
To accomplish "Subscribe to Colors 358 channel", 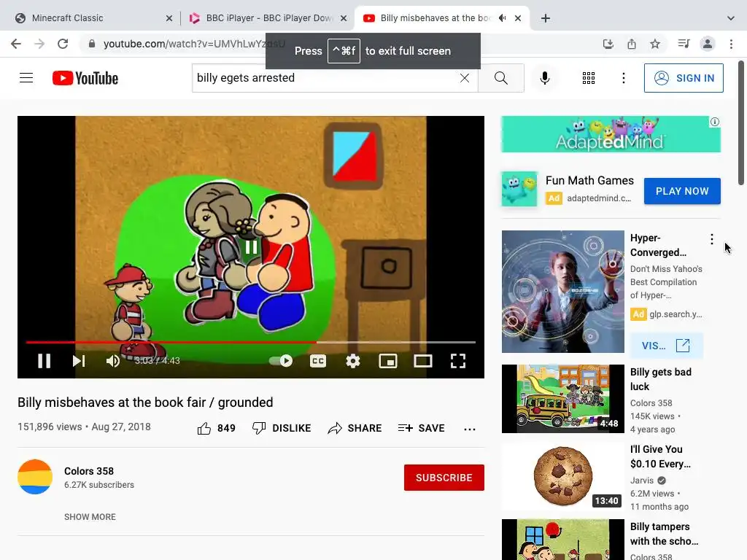I will tap(444, 478).
